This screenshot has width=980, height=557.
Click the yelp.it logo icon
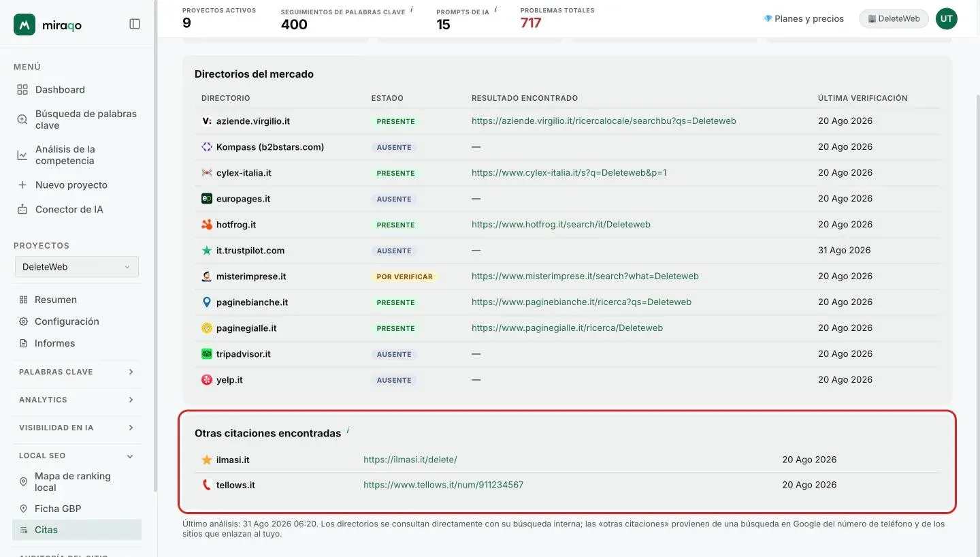point(207,380)
